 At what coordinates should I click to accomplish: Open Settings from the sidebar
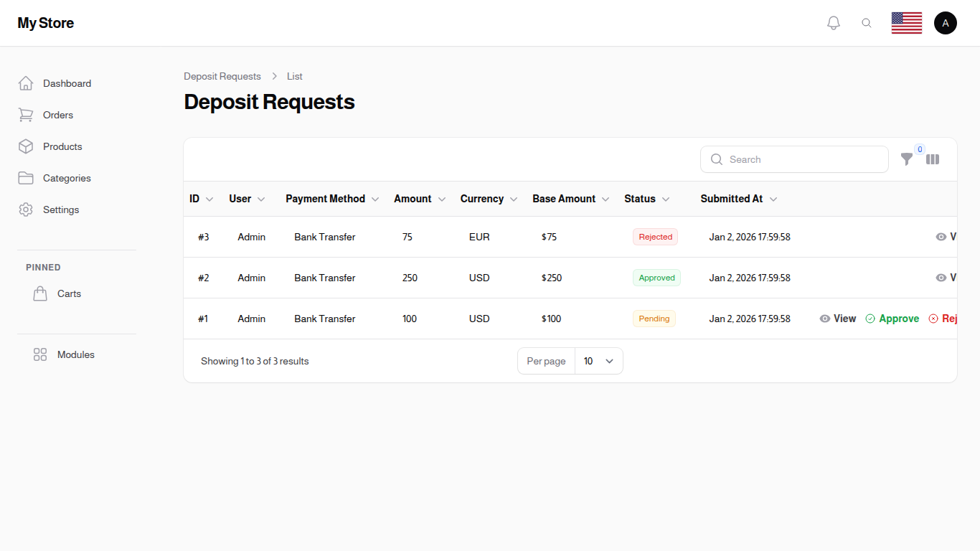(x=60, y=209)
